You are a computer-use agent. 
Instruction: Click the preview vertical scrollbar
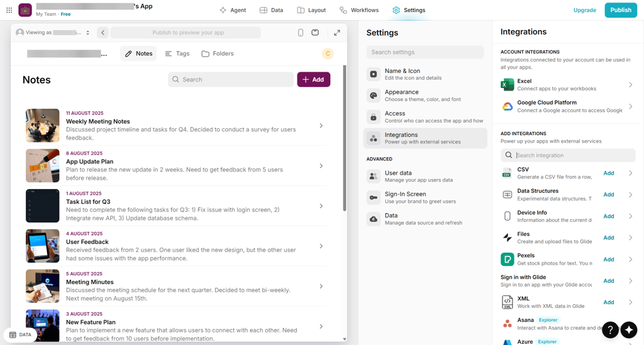pyautogui.click(x=345, y=138)
